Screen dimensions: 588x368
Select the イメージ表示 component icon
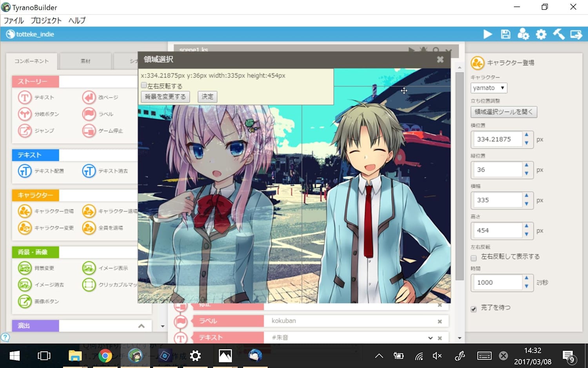coord(89,268)
